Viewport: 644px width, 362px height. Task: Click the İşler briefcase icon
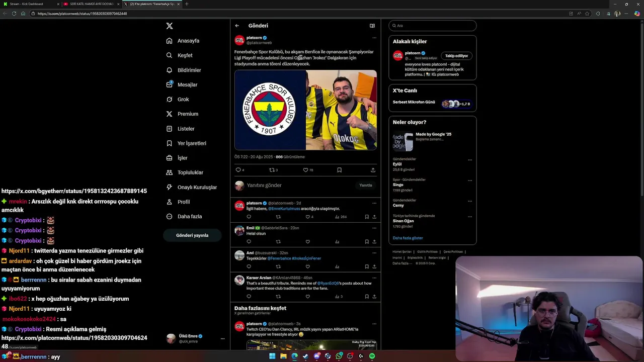tap(169, 158)
